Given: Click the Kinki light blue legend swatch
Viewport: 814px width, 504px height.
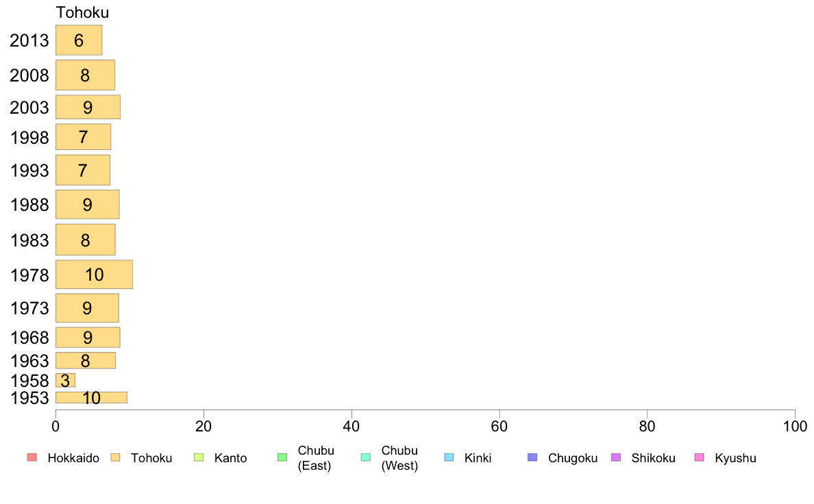Looking at the screenshot, I should [x=449, y=457].
